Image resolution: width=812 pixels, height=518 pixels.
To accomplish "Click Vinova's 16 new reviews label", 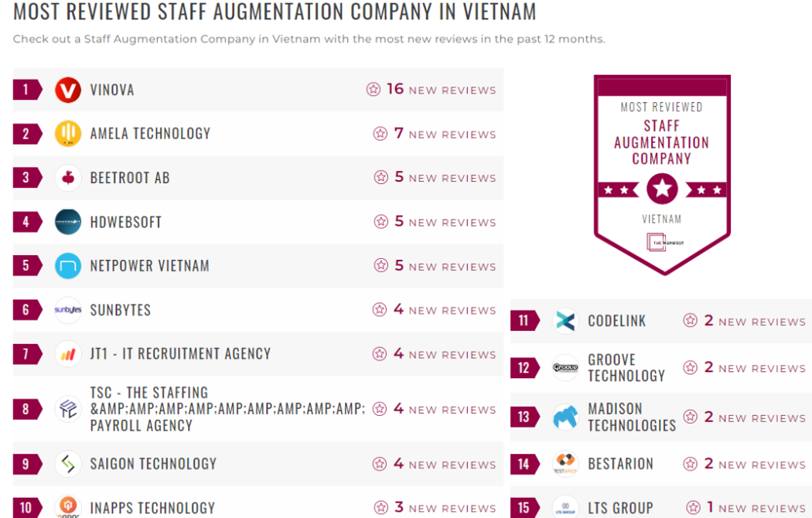I will (x=432, y=90).
